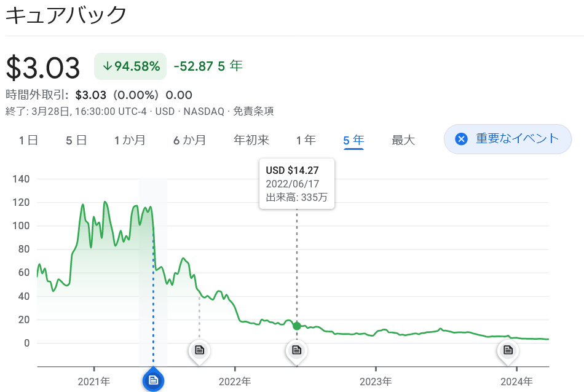Open the USD $14.27 tooltip card
This screenshot has width=584, height=392.
tap(297, 183)
